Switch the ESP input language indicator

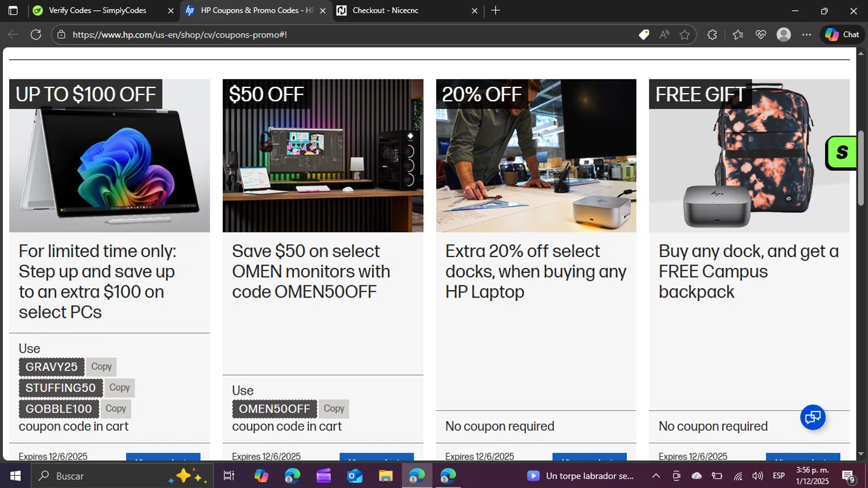[x=779, y=476]
